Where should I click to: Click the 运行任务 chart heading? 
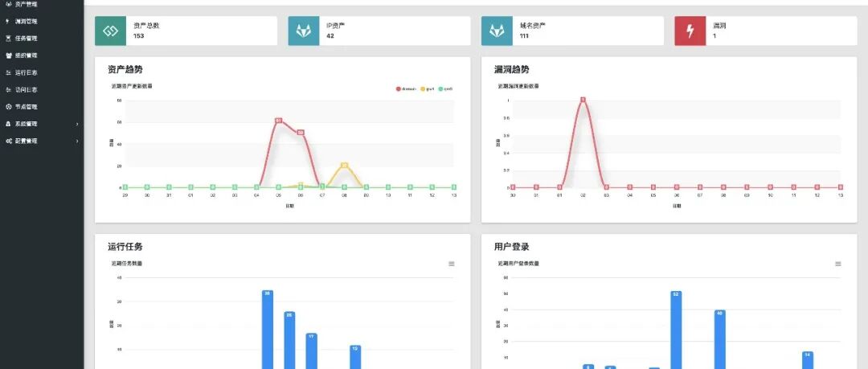125,247
